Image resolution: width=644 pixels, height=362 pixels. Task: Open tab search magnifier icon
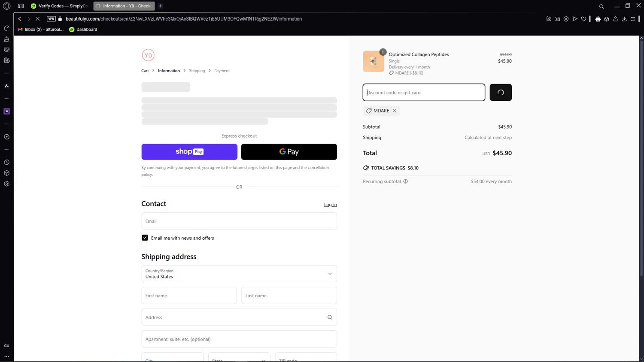click(601, 6)
